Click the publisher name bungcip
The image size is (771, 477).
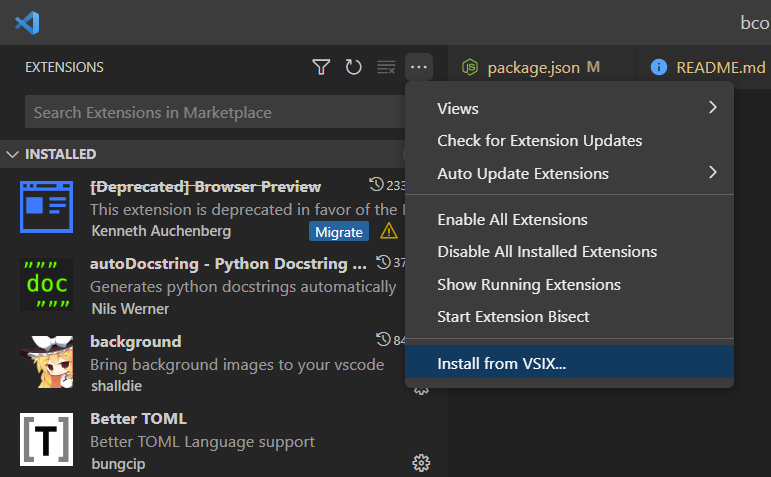click(x=119, y=463)
